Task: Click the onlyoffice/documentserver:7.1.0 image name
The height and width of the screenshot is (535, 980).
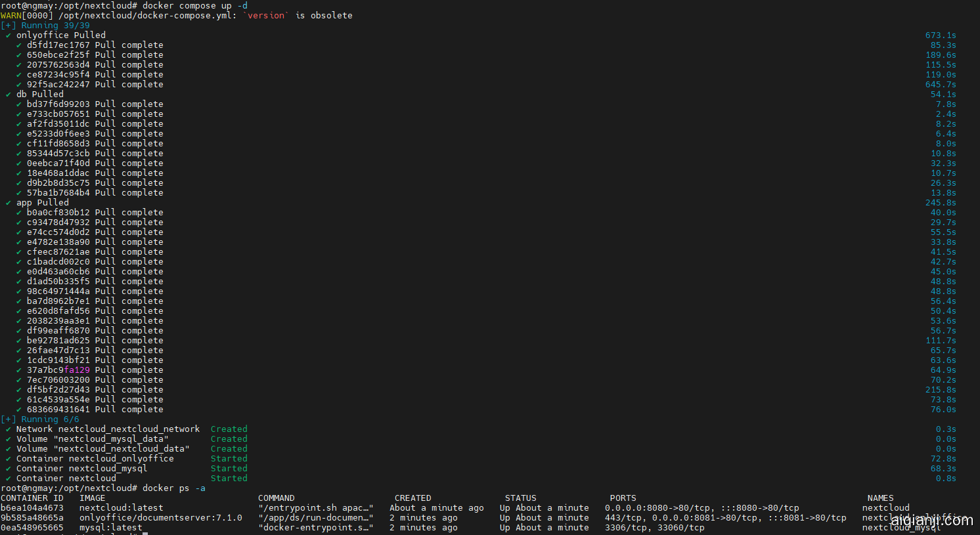Action: [160, 518]
